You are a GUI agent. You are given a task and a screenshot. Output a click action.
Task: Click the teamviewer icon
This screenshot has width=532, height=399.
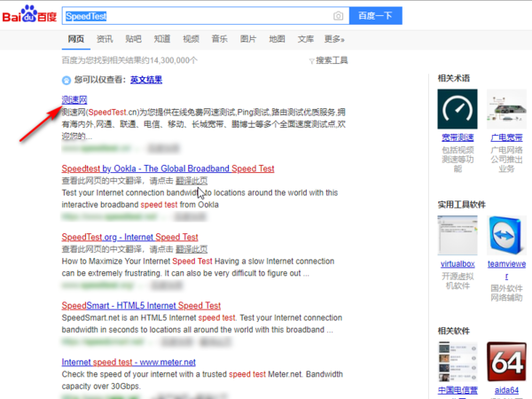tap(506, 235)
